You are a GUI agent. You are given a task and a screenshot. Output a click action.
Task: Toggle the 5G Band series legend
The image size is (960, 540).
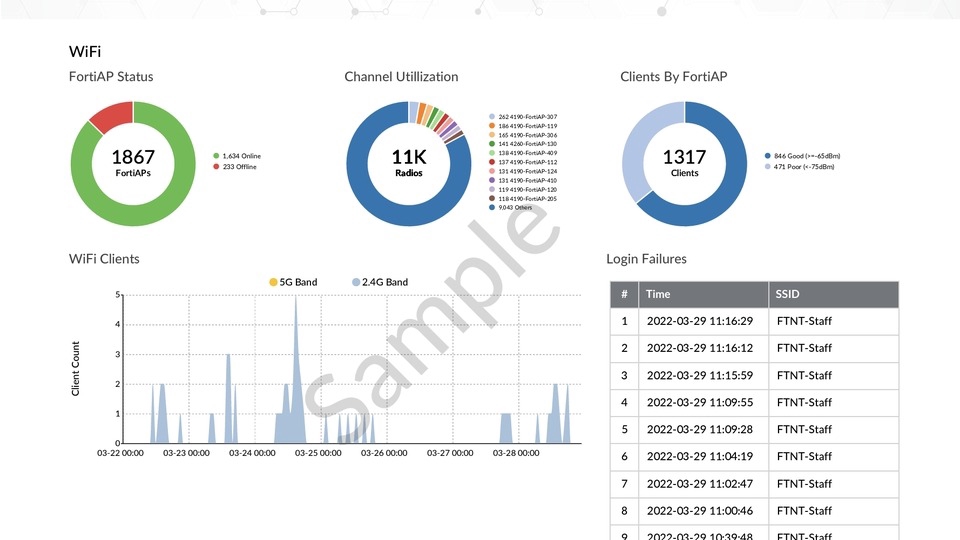pyautogui.click(x=293, y=282)
